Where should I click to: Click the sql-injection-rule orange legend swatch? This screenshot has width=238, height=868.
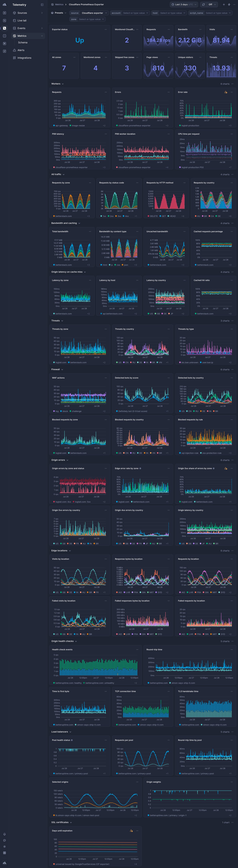pyautogui.click(x=180, y=453)
